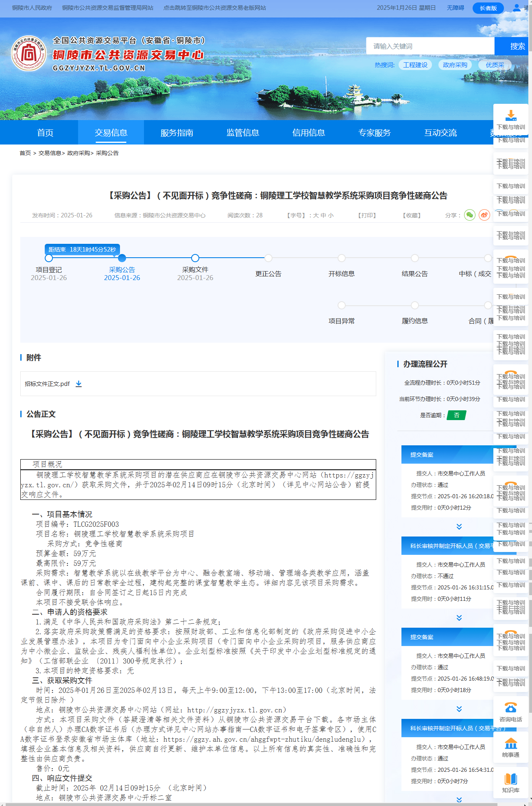
Task: Open 铜陵市人民政府 top link
Action: (32, 8)
